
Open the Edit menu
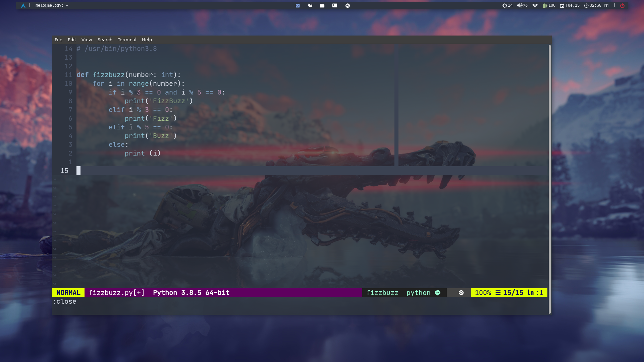pos(72,40)
